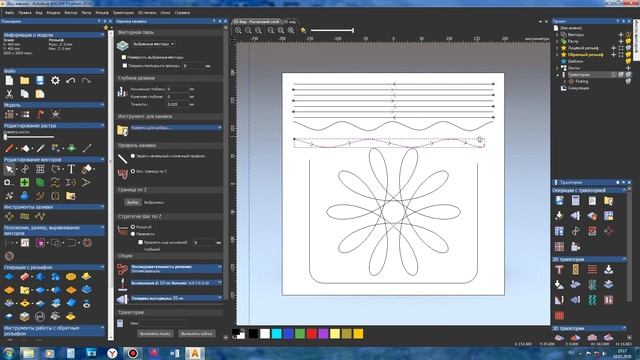The height and width of the screenshot is (360, 640).
Task: Check the extend below start depth checkbox
Action: (x=140, y=242)
